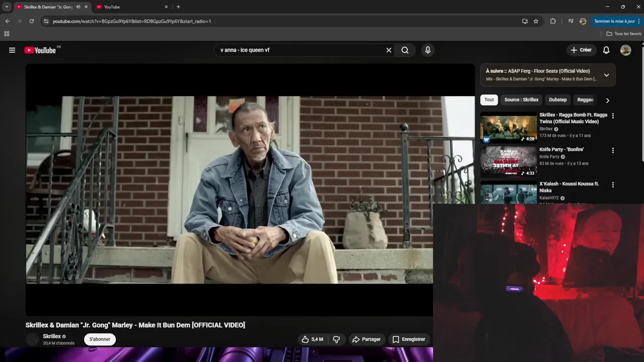Subscribe with S'abonner button
644x362 pixels.
[x=100, y=339]
